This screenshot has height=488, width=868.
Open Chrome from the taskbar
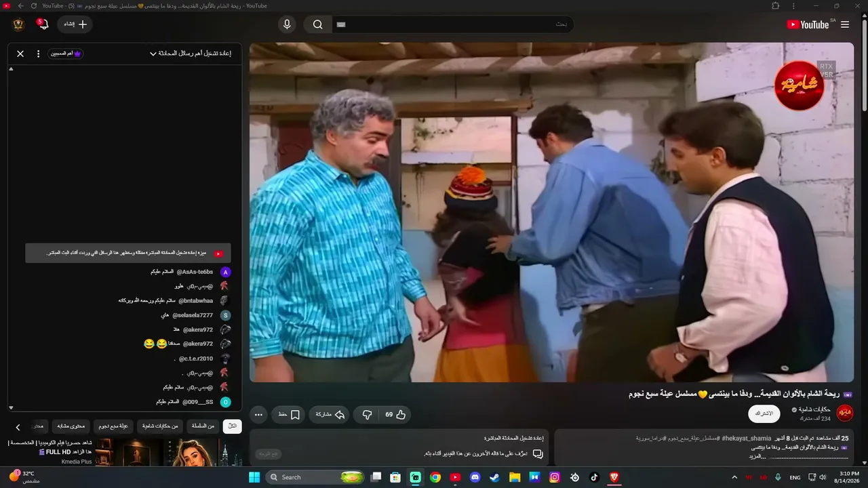tap(435, 477)
